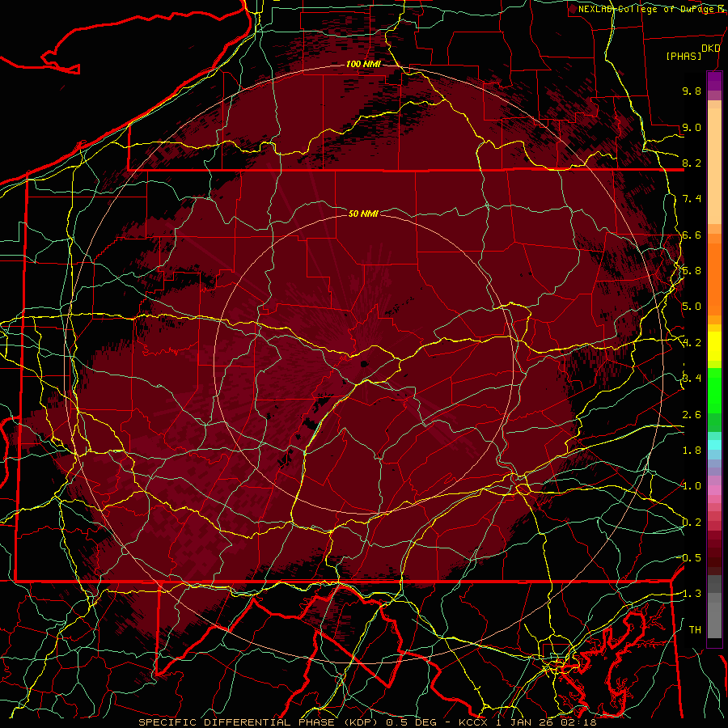
Task: Click the 9.0 value on color scale
Action: 692,127
